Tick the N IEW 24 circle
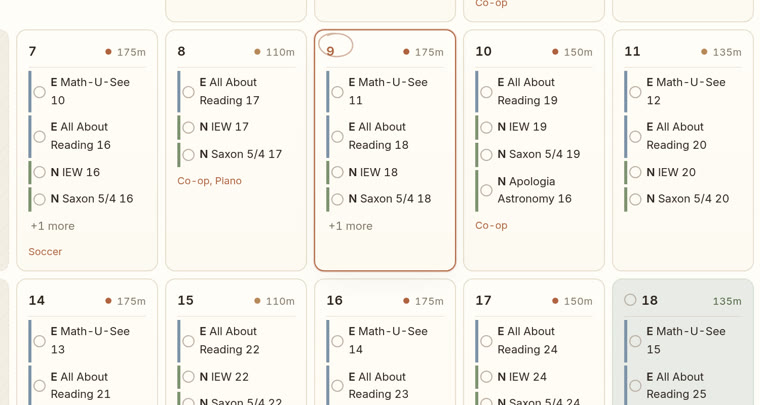The height and width of the screenshot is (405, 760). [486, 376]
